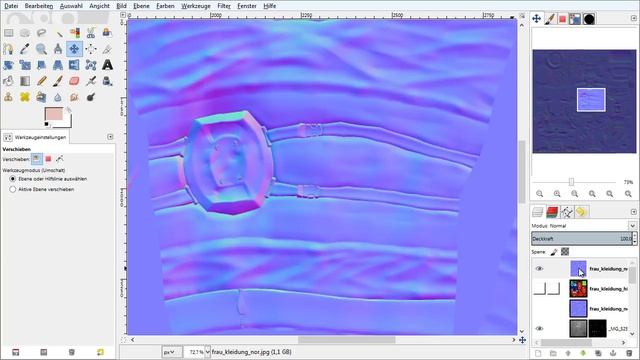The width and height of the screenshot is (640, 360).
Task: Open the image menu at ruler corner
Action: (123, 15)
